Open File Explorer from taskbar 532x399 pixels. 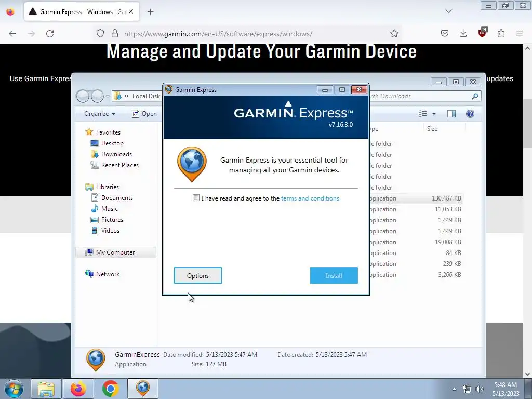46,389
